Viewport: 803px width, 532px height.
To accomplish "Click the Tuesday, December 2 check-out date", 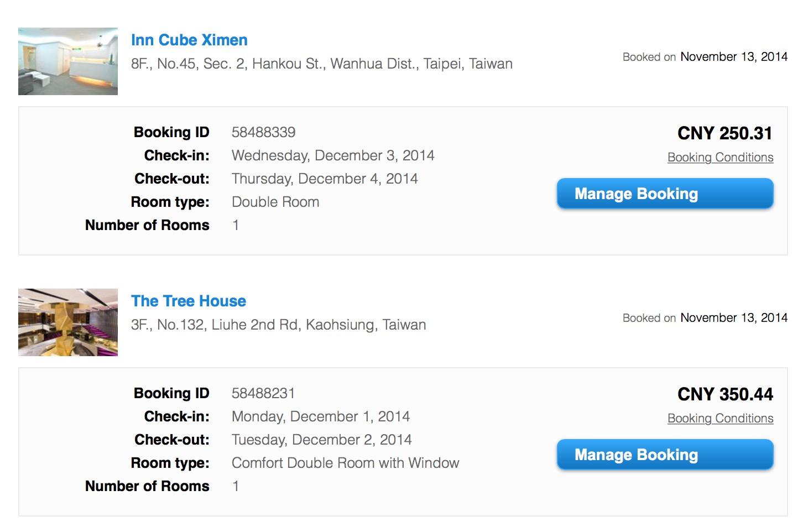I will [x=321, y=440].
